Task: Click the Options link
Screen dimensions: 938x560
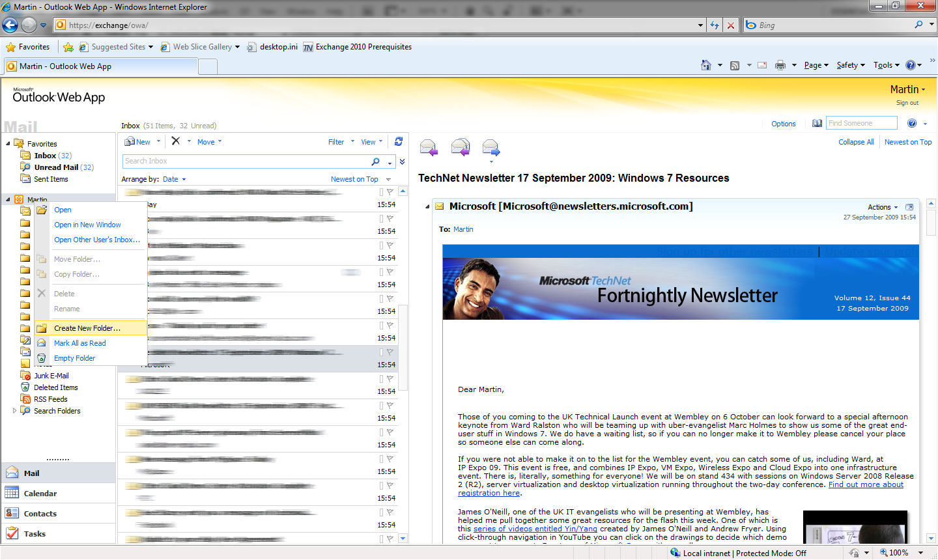Action: (x=783, y=124)
